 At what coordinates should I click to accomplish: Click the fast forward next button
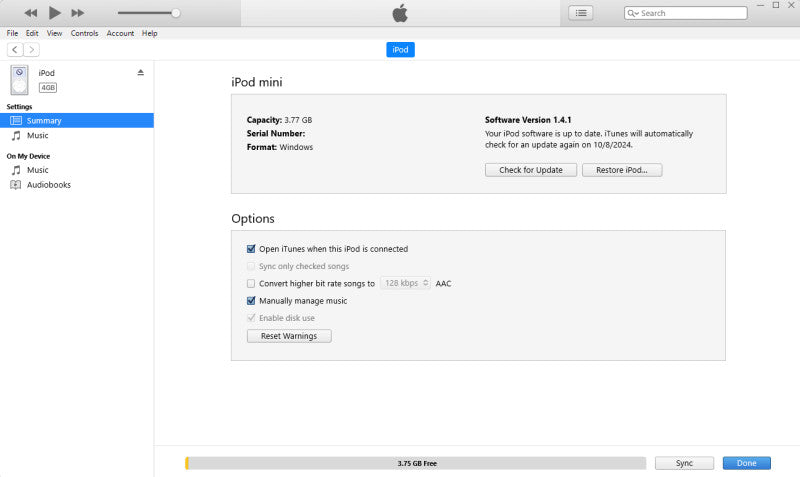pos(78,13)
